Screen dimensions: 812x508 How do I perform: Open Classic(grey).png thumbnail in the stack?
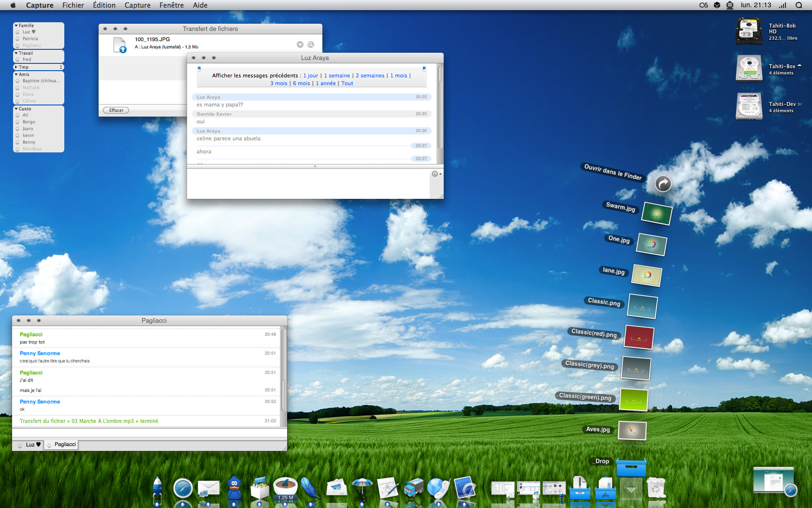636,369
